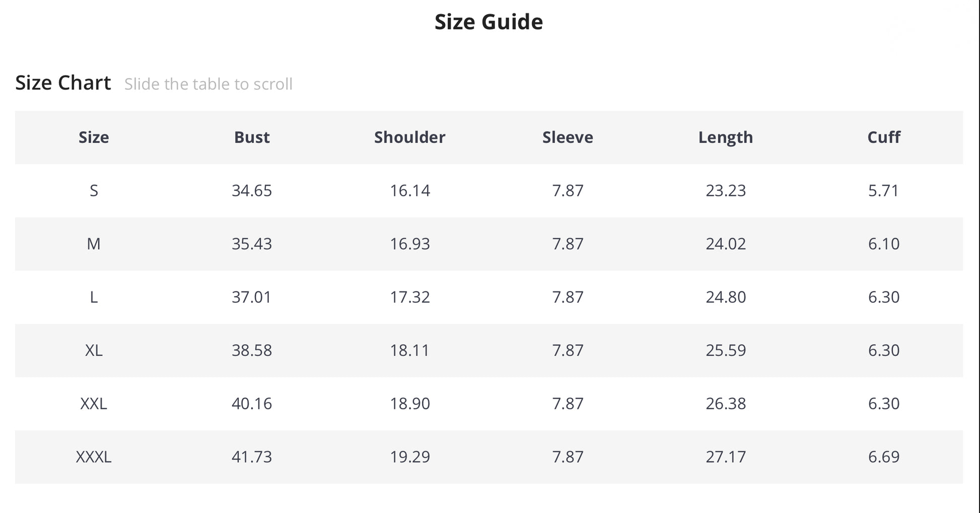This screenshot has width=980, height=513.
Task: Select the Sleeve column header
Action: click(568, 137)
